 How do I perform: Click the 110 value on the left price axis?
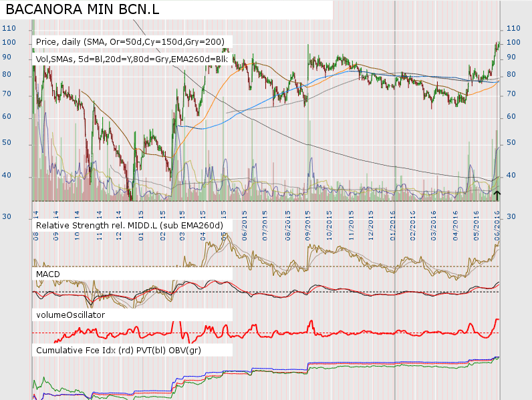(9, 28)
